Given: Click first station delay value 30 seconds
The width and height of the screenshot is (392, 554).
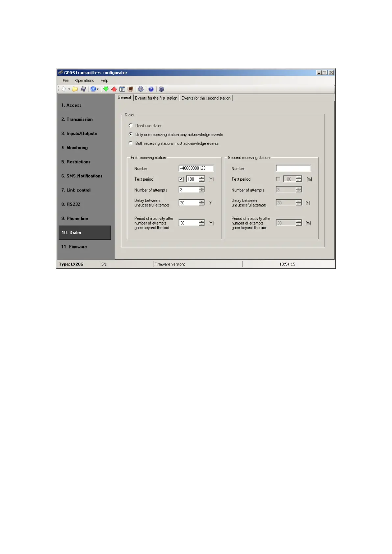Looking at the screenshot, I should [x=189, y=203].
